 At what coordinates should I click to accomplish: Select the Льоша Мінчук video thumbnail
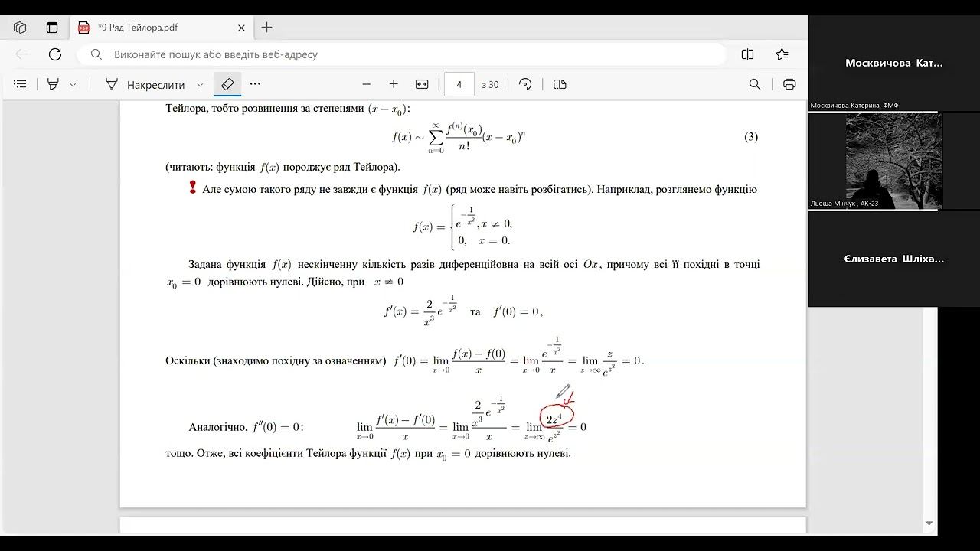point(893,161)
